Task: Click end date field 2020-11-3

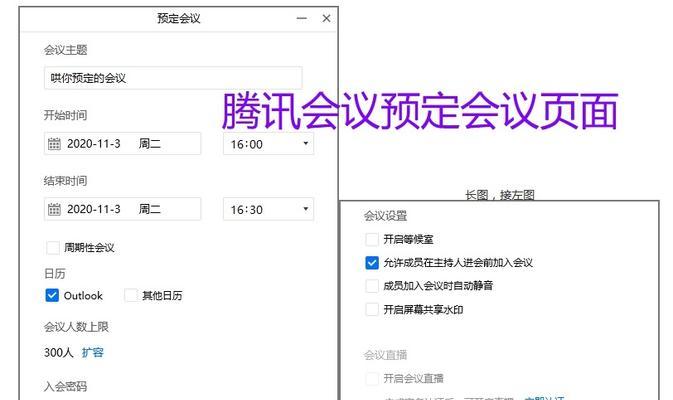Action: [x=122, y=209]
